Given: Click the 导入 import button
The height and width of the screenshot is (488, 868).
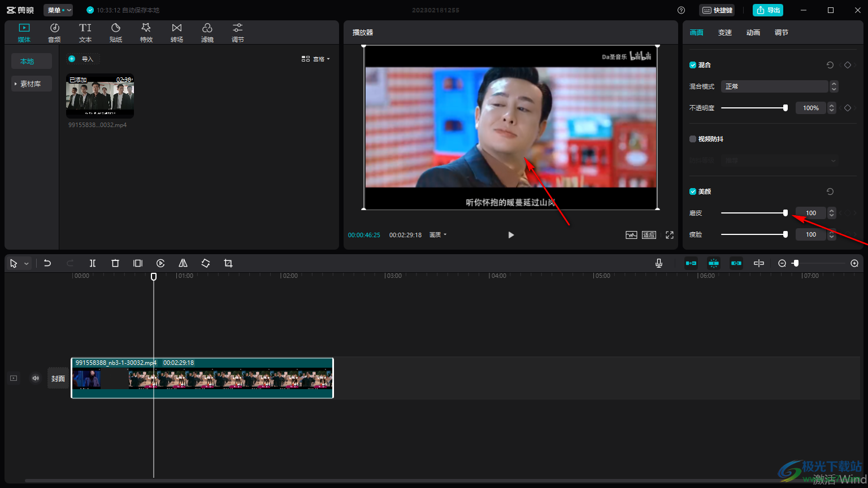Looking at the screenshot, I should 83,59.
